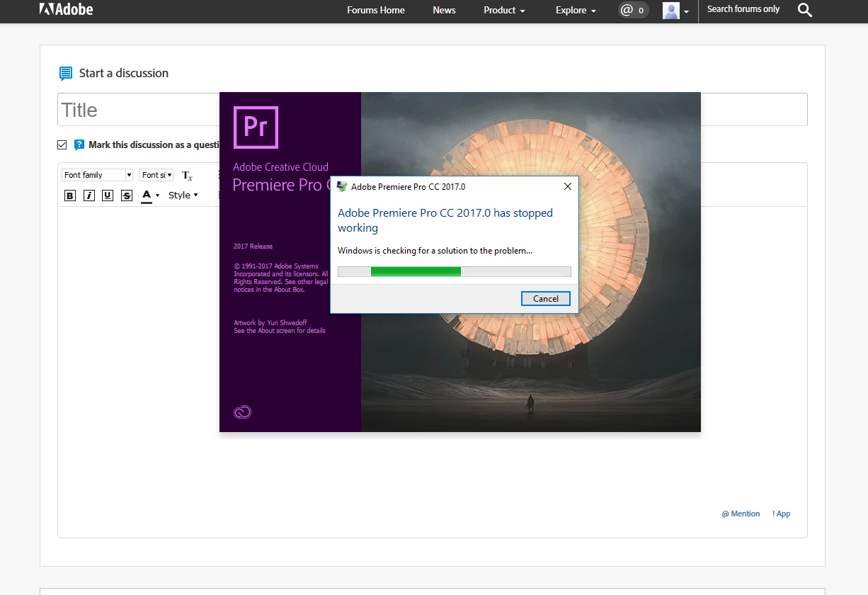Toggle italic formatting
The image size is (868, 595).
pyautogui.click(x=88, y=195)
